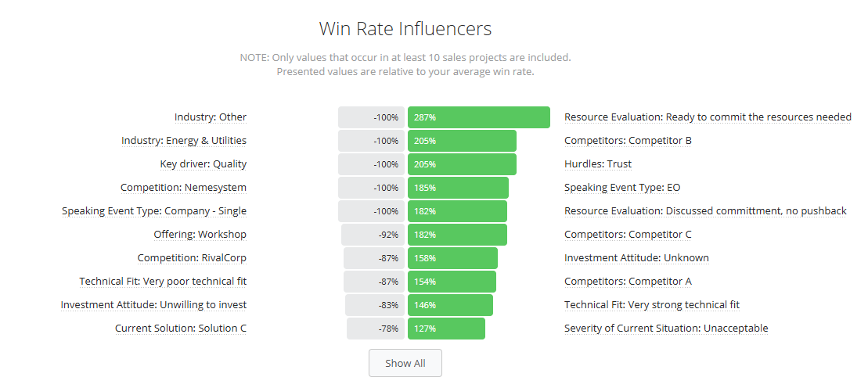Open Speaking Event Type: EO label

[x=622, y=188]
